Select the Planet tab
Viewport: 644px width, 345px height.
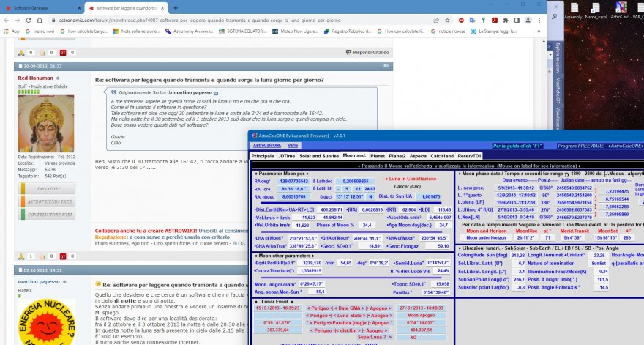[378, 156]
